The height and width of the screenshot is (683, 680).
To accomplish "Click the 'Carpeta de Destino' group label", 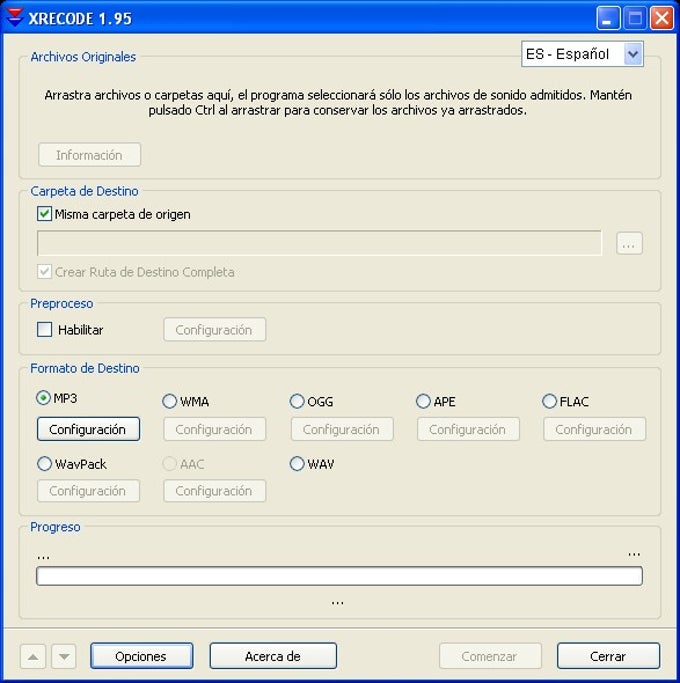I will pyautogui.click(x=85, y=191).
